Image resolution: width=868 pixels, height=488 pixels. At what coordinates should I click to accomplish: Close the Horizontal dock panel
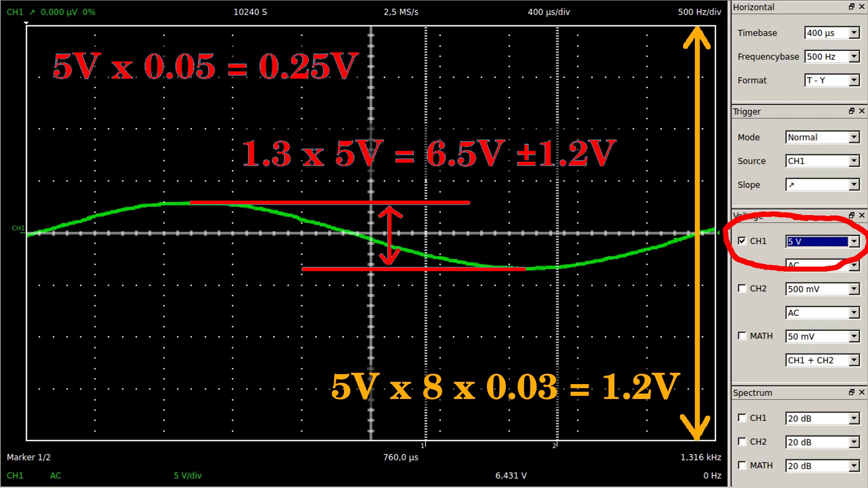pyautogui.click(x=862, y=7)
